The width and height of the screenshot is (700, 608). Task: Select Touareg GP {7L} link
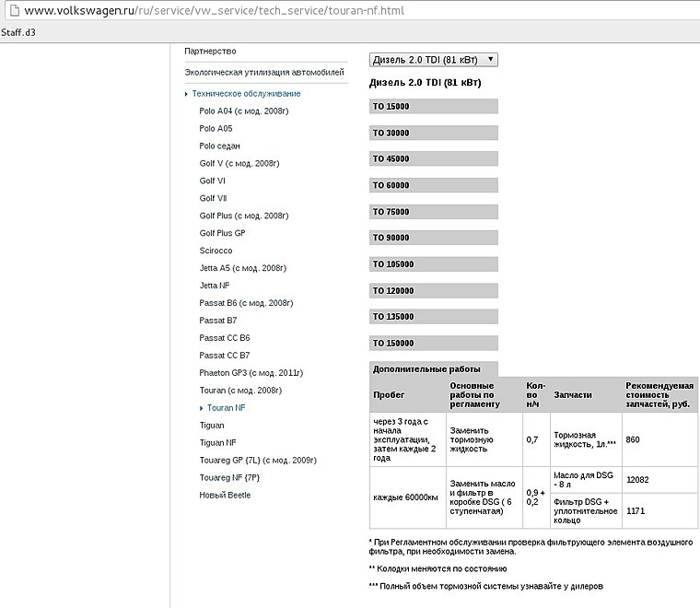coord(258,460)
